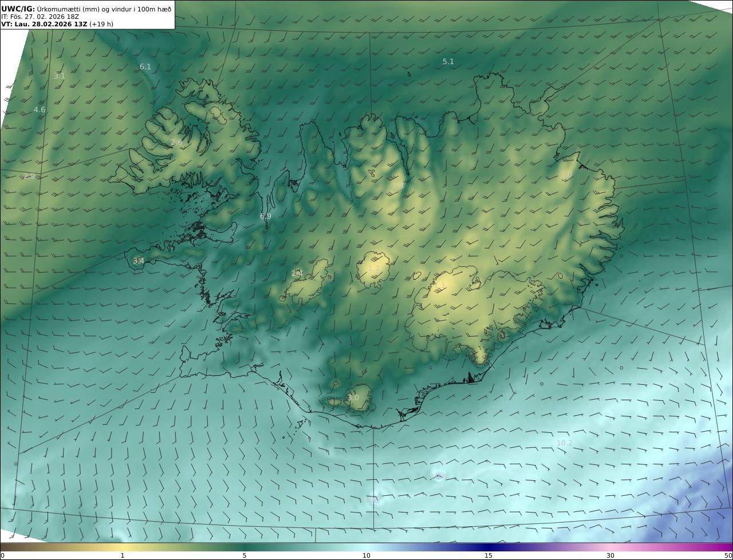Select the 3.4 value label on the map

139,261
